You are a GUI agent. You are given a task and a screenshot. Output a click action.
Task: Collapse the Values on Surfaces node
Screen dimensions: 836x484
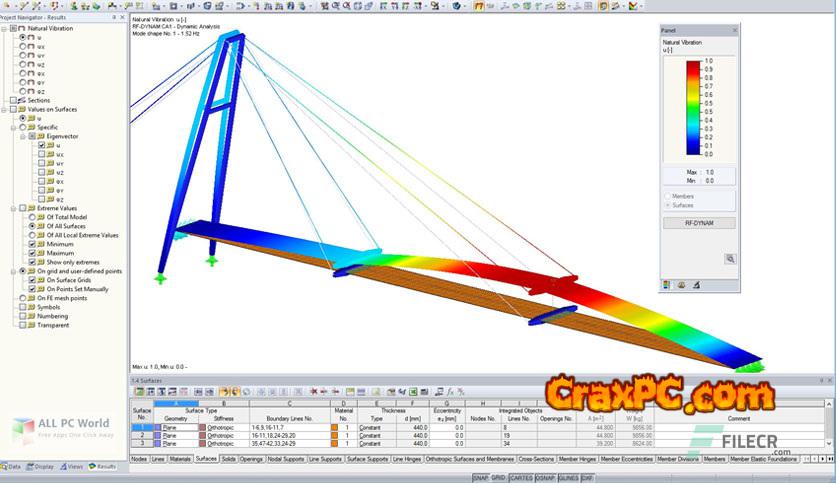point(5,109)
